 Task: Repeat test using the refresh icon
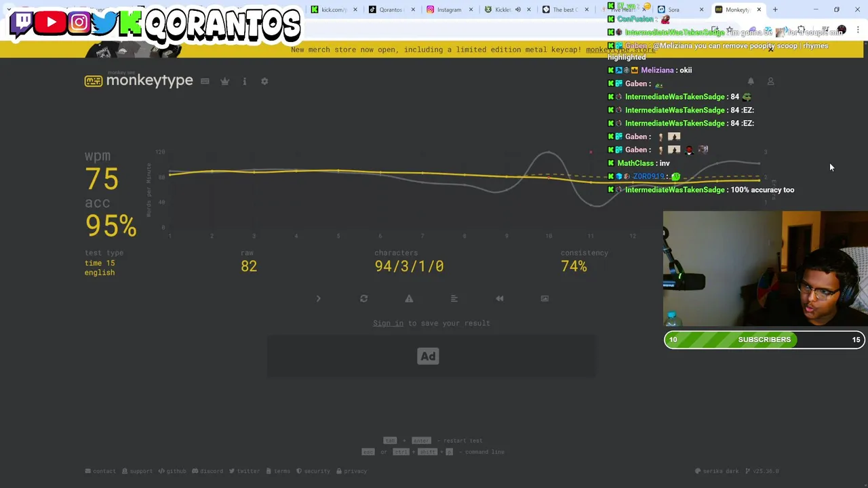[x=363, y=298]
